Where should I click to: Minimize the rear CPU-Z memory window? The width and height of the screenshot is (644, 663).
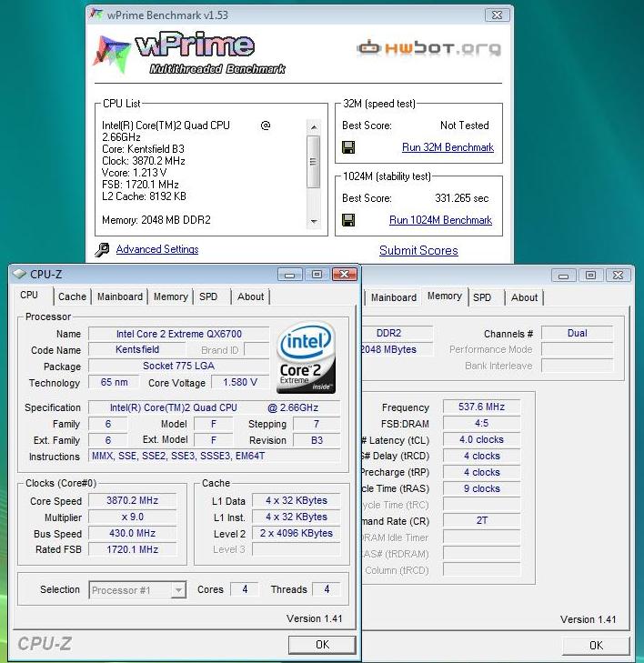(563, 276)
